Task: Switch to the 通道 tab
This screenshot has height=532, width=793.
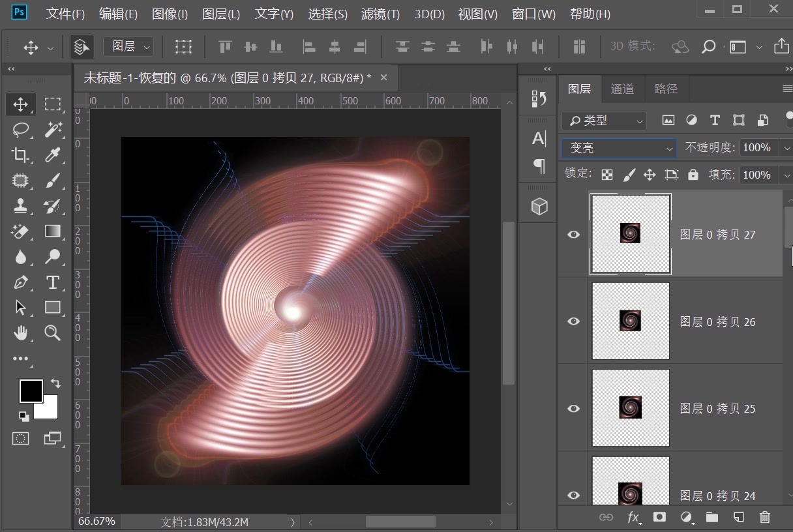Action: tap(622, 89)
